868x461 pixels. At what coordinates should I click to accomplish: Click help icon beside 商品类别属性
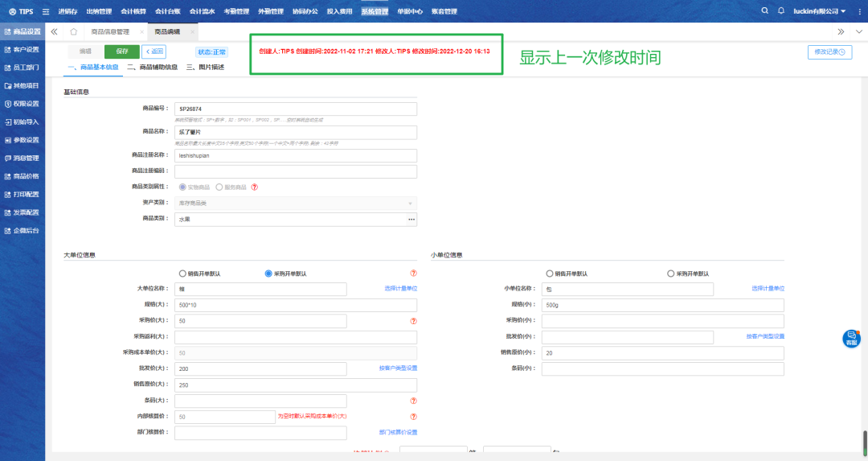255,187
